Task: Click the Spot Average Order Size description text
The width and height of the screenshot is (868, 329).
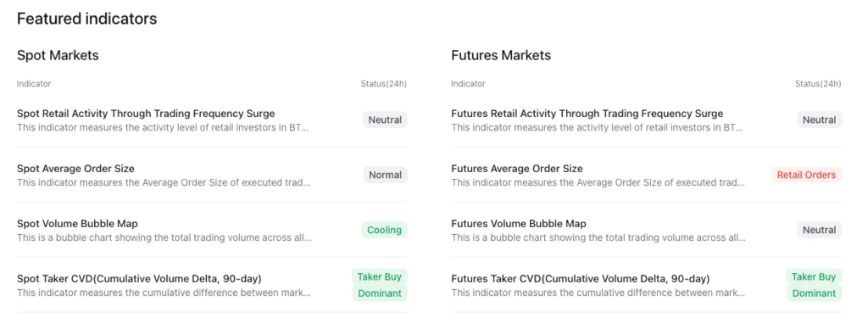Action: 164,183
